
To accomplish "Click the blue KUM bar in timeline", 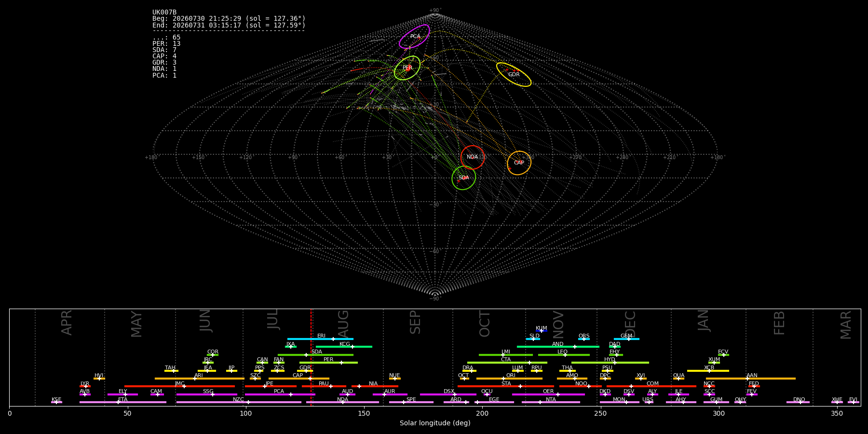I will click(542, 331).
